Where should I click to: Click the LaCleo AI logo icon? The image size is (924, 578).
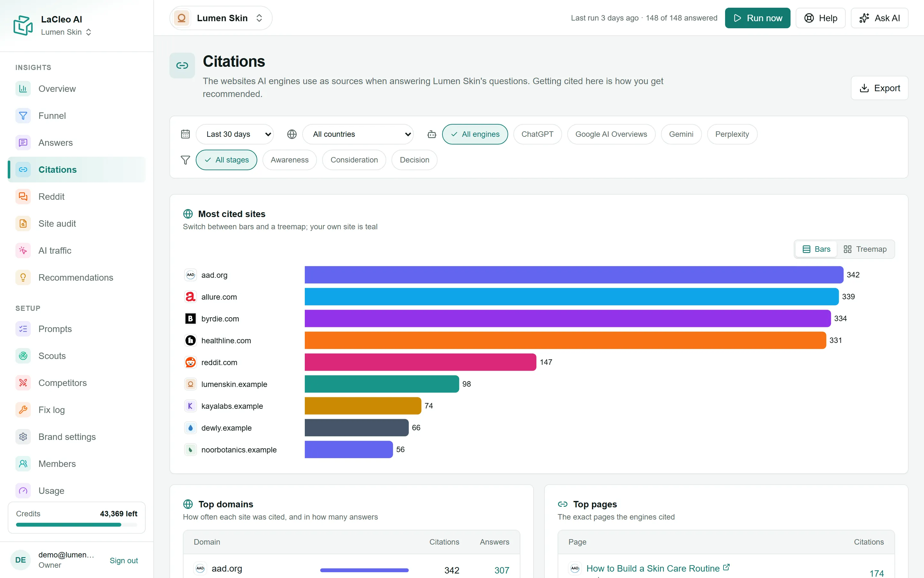click(23, 25)
